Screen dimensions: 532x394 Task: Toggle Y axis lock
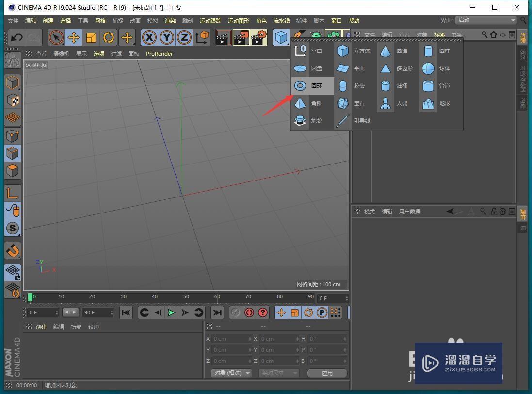(167, 37)
